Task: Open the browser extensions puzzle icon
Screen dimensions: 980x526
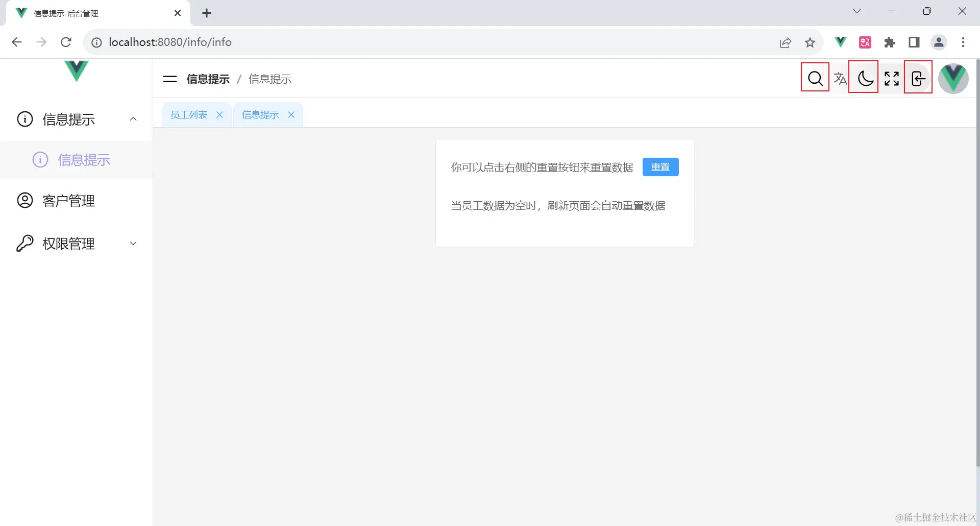Action: coord(890,42)
